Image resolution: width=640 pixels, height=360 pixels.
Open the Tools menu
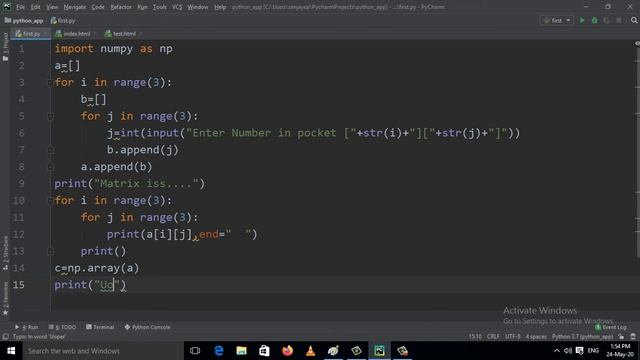tap(160, 7)
